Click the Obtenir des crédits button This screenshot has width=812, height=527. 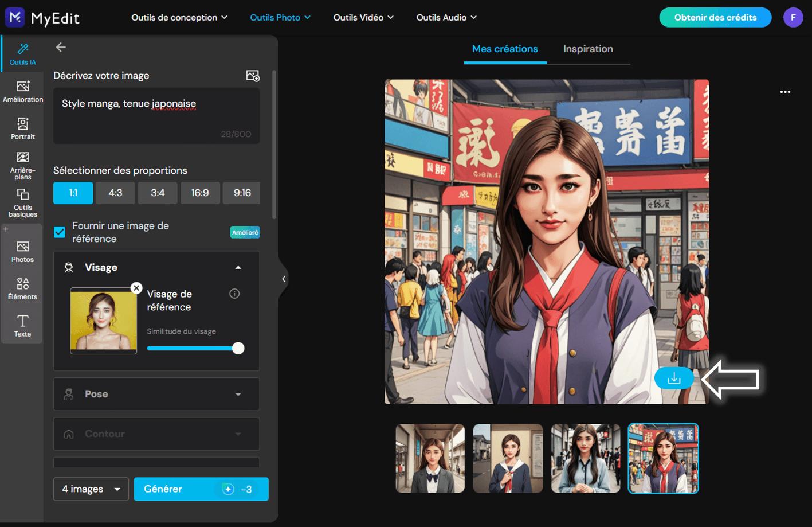pos(715,17)
